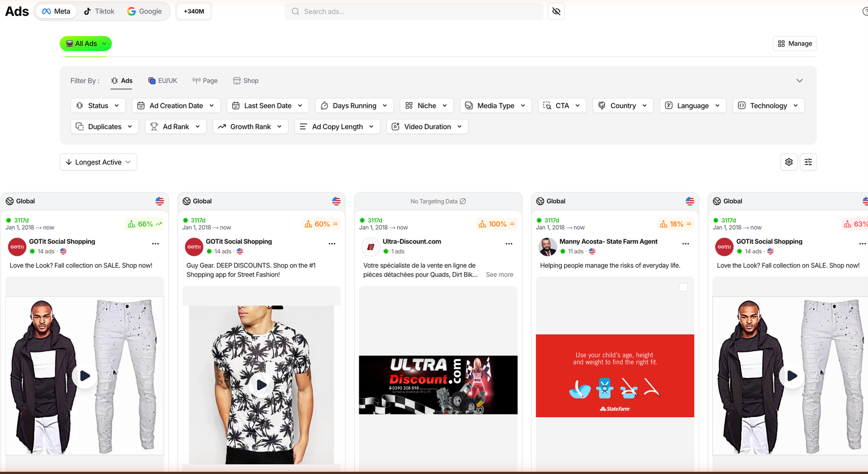Image resolution: width=868 pixels, height=474 pixels.
Task: Open the Duplicates filter dropdown
Action: click(x=105, y=127)
